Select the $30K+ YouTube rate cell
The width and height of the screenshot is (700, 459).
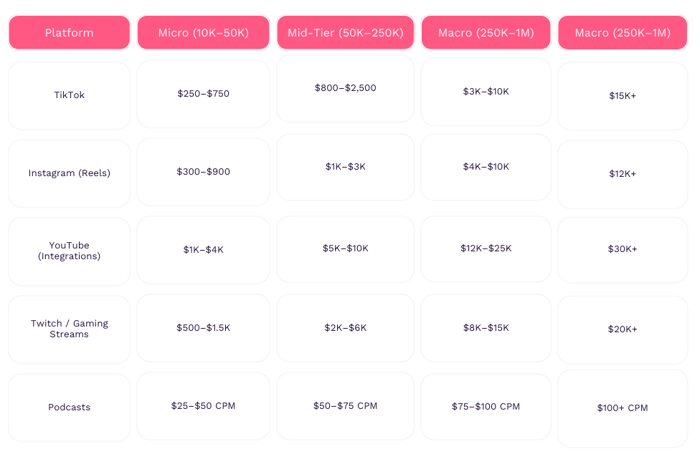[622, 249]
